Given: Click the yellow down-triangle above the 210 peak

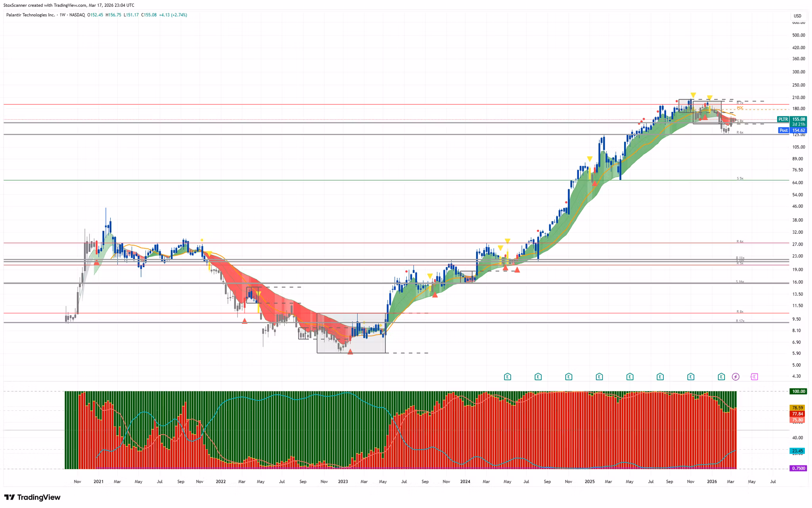Looking at the screenshot, I should [x=693, y=95].
